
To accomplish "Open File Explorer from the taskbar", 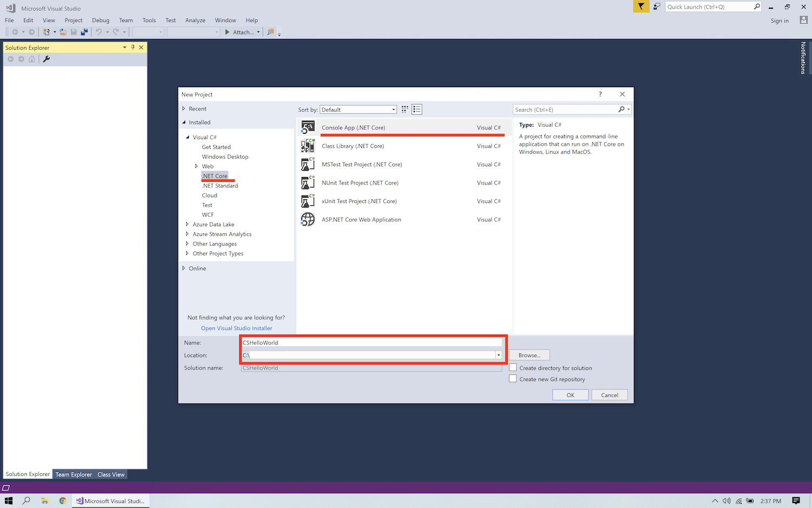I will (x=45, y=501).
